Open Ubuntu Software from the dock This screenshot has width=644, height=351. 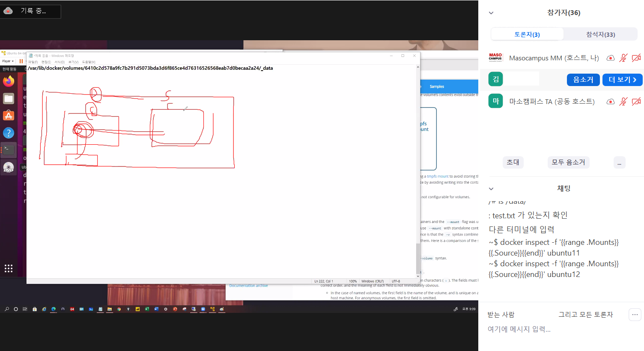coord(9,116)
